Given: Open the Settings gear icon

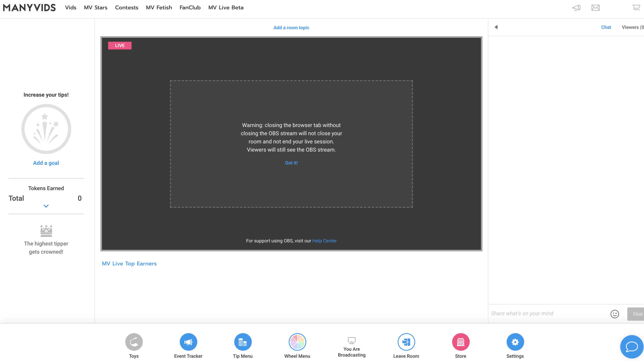Looking at the screenshot, I should pos(515,342).
